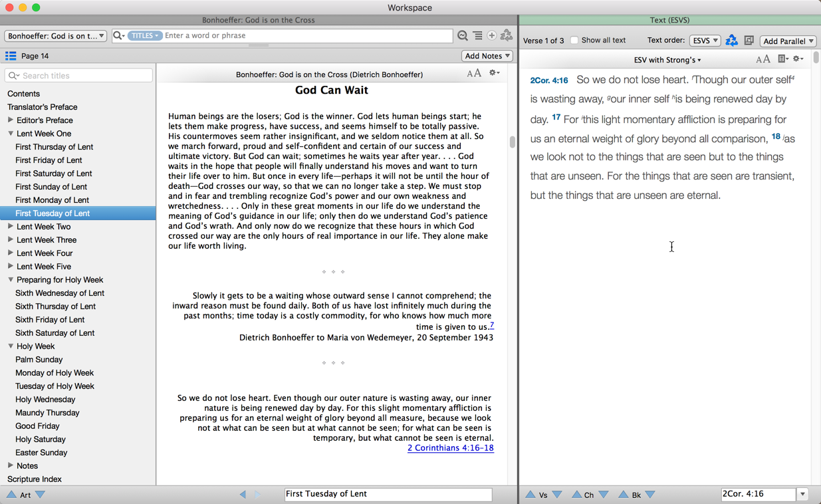Click the First Tuesday of Lent navigation field
Image resolution: width=821 pixels, height=504 pixels.
click(388, 494)
